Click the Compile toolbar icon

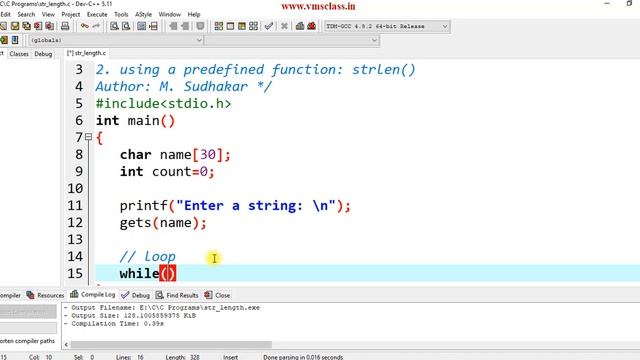coord(219,26)
